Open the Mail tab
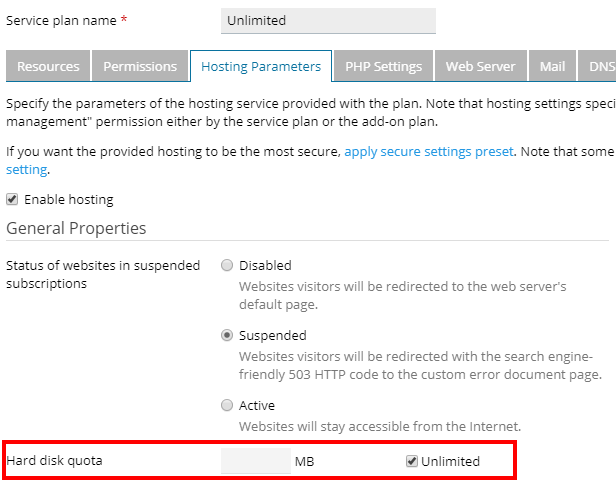 (552, 67)
